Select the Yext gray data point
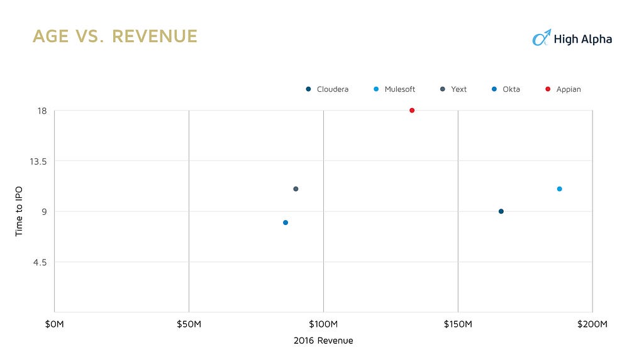 pos(296,189)
